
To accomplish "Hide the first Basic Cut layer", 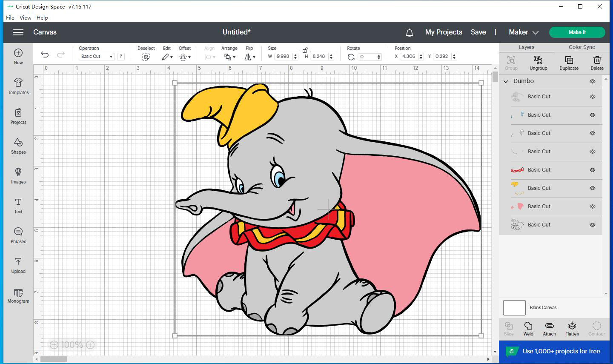I will click(x=592, y=97).
